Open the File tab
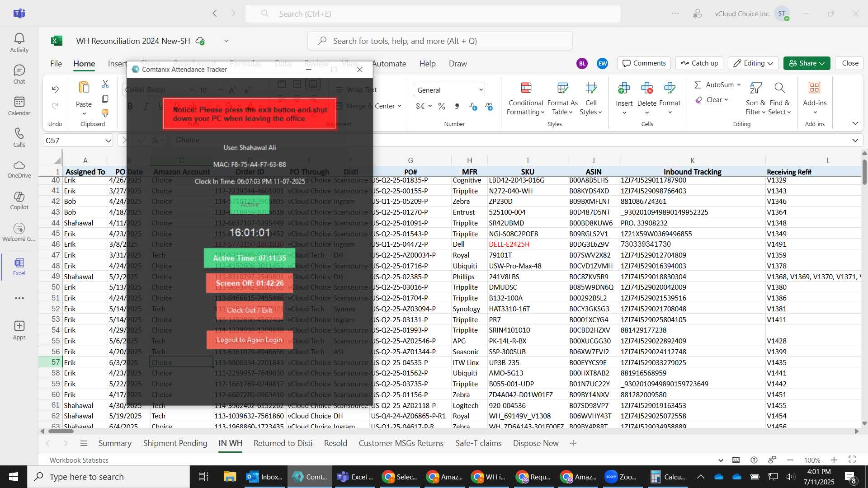 tap(56, 64)
